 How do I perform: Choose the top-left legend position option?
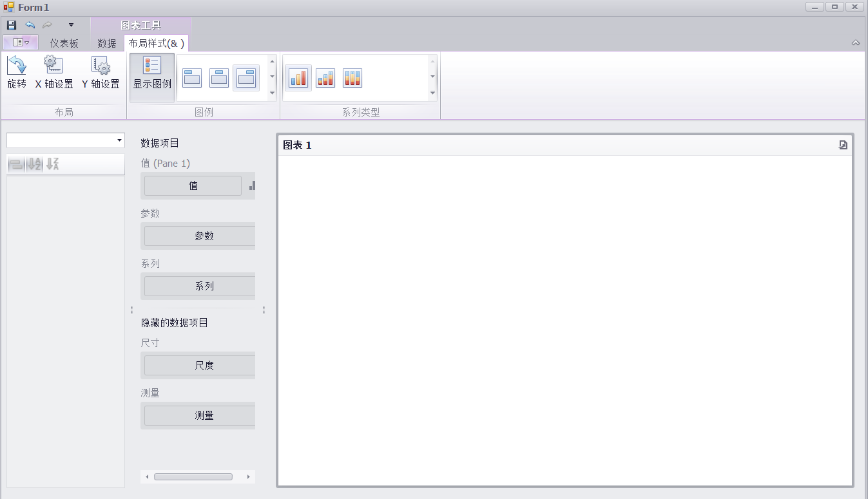coord(192,78)
